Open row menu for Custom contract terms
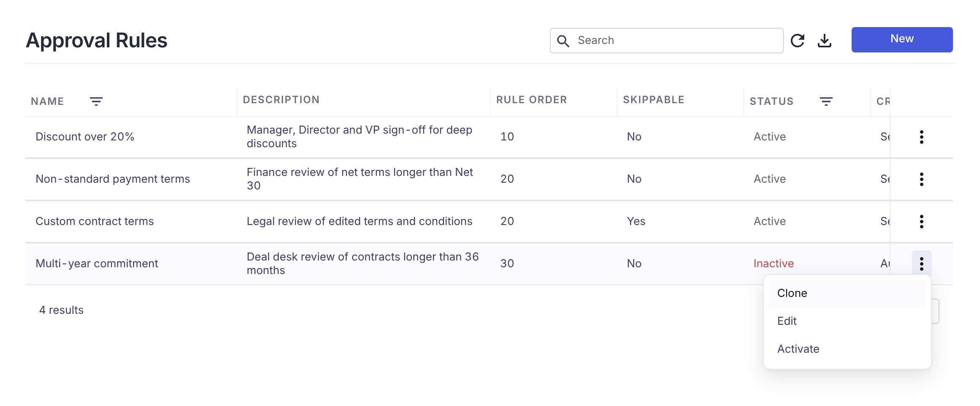980x406 pixels. pyautogui.click(x=922, y=222)
